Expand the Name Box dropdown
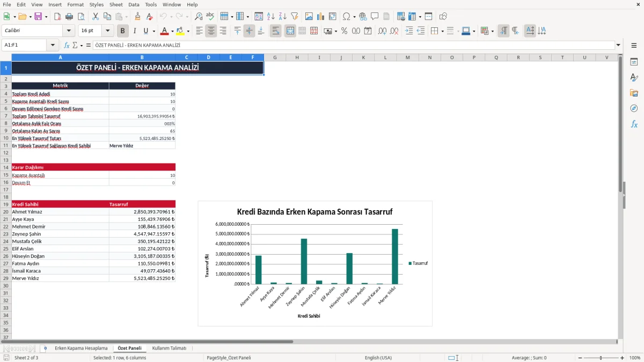This screenshot has height=362, width=644. tap(53, 46)
